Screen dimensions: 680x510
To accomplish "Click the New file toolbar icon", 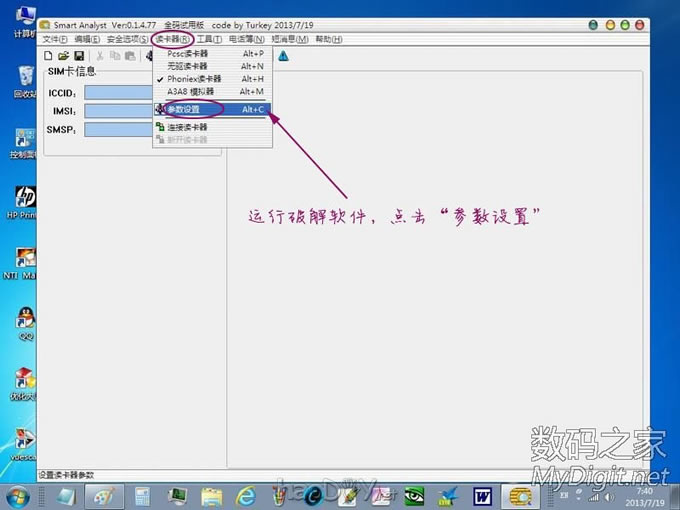I will [x=48, y=56].
